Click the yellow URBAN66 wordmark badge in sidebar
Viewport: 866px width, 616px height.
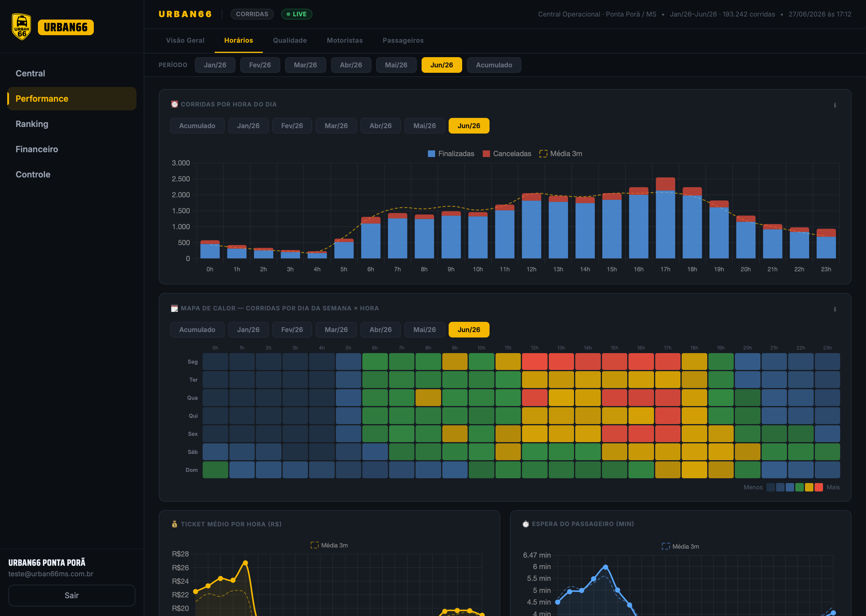pyautogui.click(x=66, y=27)
